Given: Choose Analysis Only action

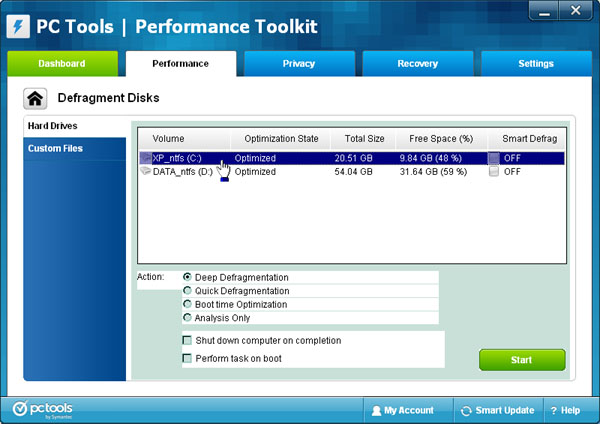Looking at the screenshot, I should click(x=187, y=318).
